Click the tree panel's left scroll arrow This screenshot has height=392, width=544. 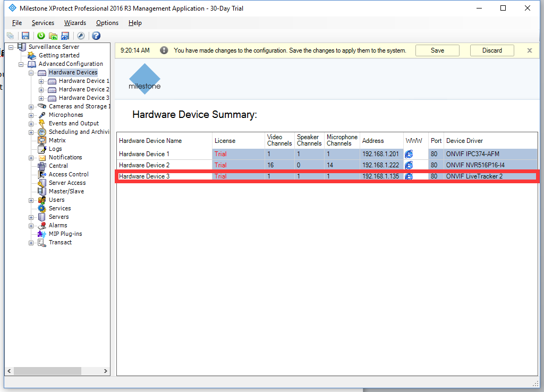[10, 371]
